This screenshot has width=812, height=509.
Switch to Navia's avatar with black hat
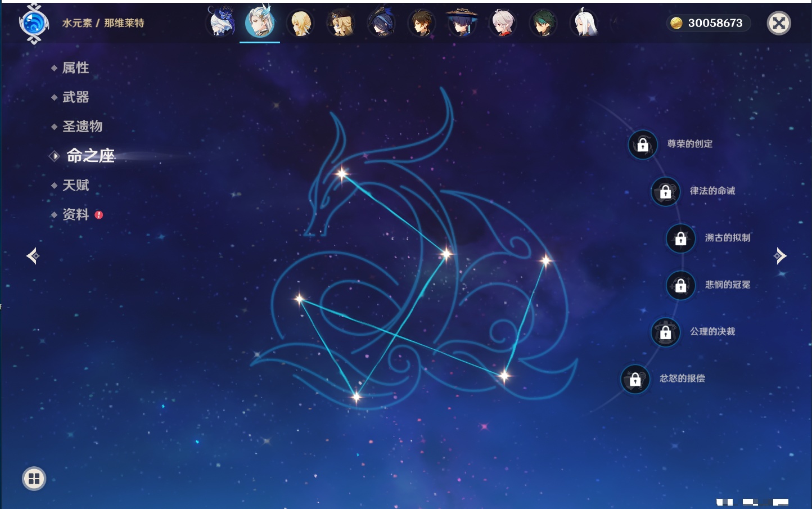(x=341, y=23)
